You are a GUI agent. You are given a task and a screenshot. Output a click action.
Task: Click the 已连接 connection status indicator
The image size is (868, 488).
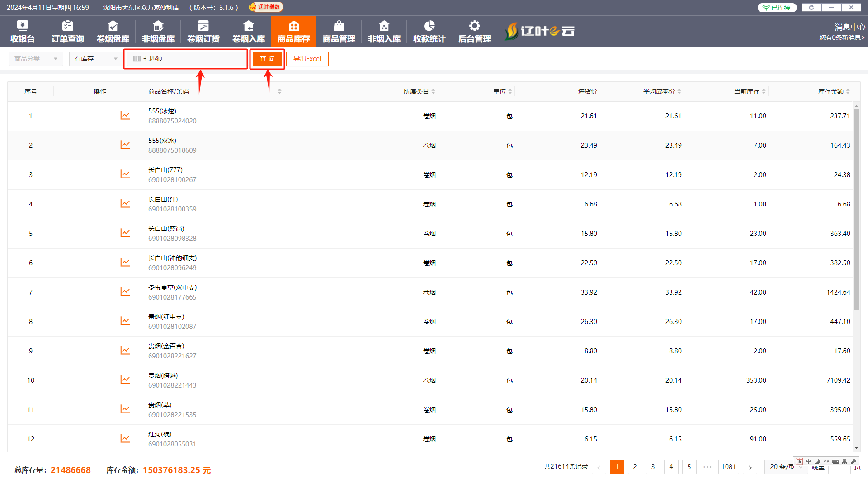pyautogui.click(x=777, y=8)
